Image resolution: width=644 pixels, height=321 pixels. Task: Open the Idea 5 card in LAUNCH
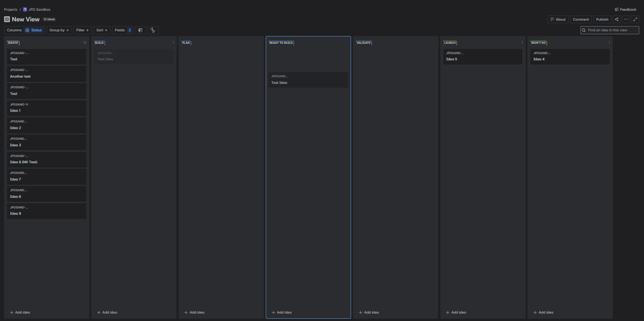483,57
